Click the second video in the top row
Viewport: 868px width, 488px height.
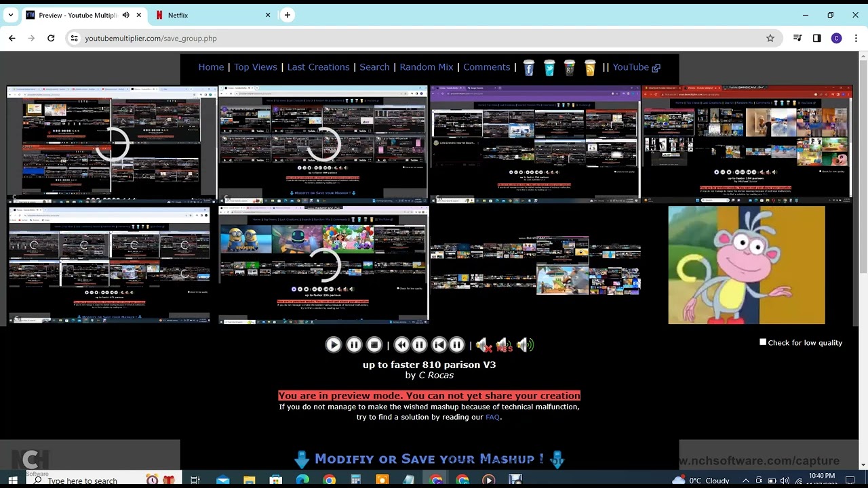323,144
